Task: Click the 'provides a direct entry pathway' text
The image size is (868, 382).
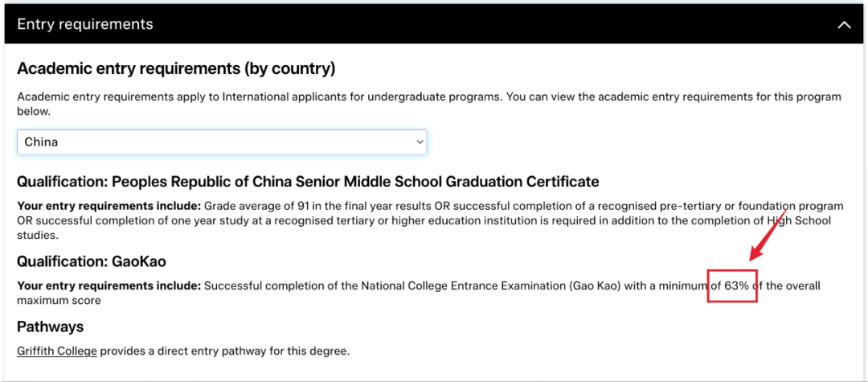Action: (x=225, y=351)
